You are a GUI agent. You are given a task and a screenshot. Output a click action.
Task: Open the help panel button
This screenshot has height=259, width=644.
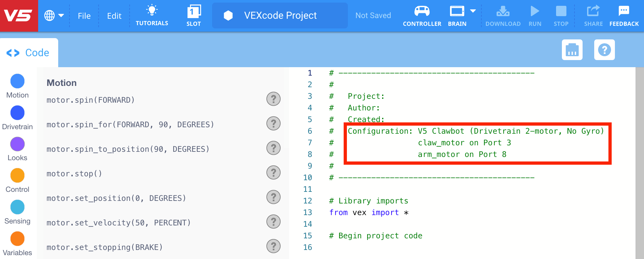tap(604, 50)
